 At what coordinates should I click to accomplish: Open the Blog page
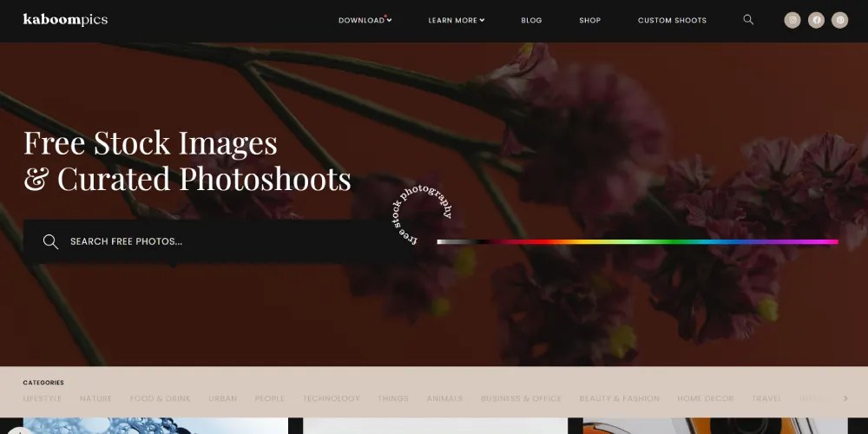[x=531, y=21]
